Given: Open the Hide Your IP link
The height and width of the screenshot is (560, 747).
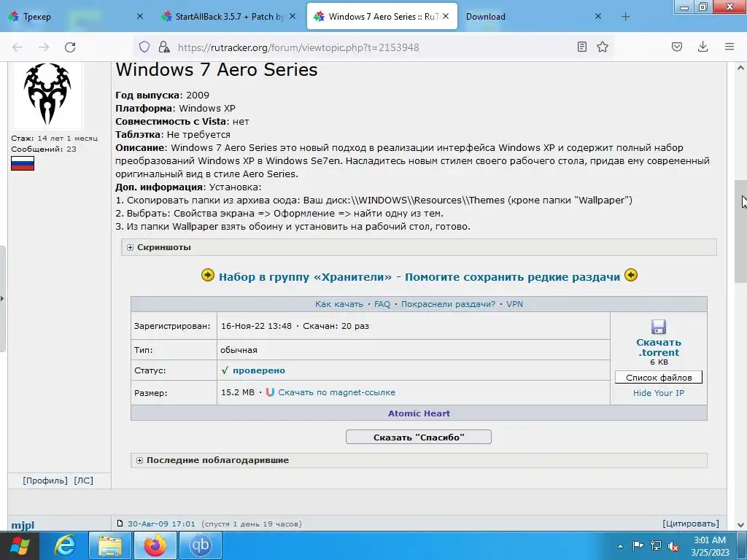Looking at the screenshot, I should (659, 393).
